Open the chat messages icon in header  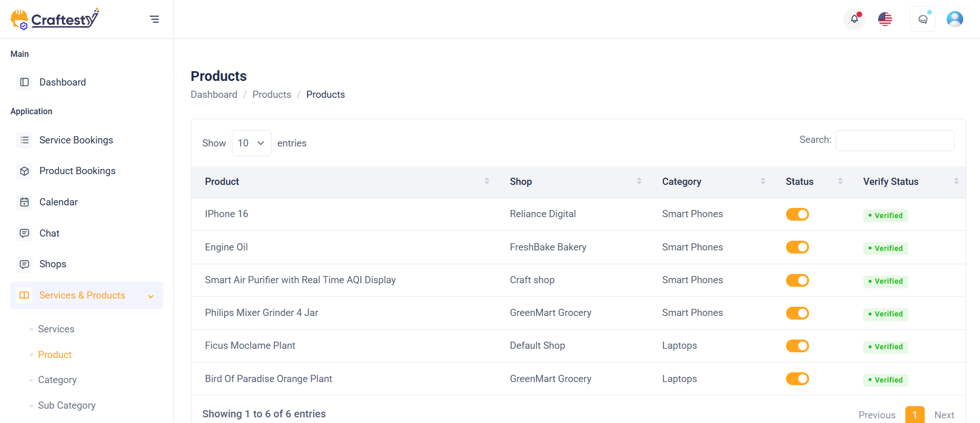click(x=923, y=19)
